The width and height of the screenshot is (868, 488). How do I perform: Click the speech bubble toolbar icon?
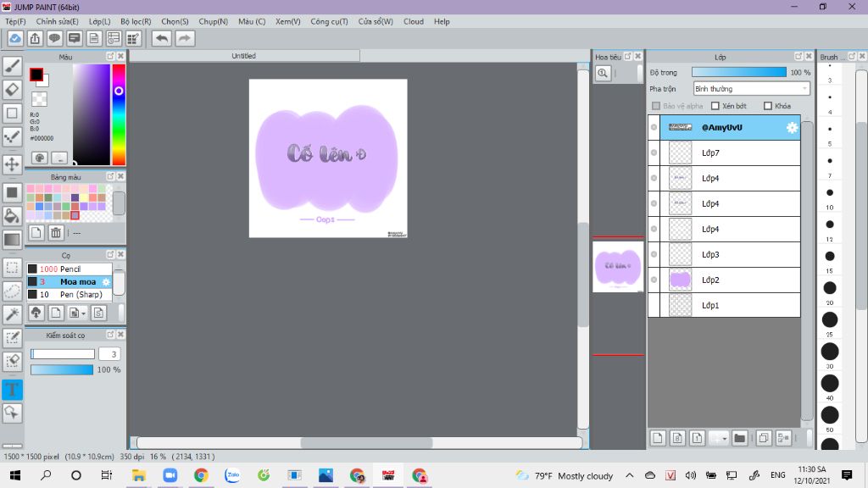click(54, 38)
